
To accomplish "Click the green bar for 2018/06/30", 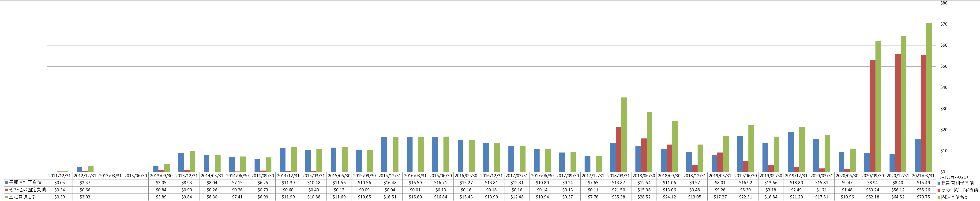I will [x=650, y=142].
